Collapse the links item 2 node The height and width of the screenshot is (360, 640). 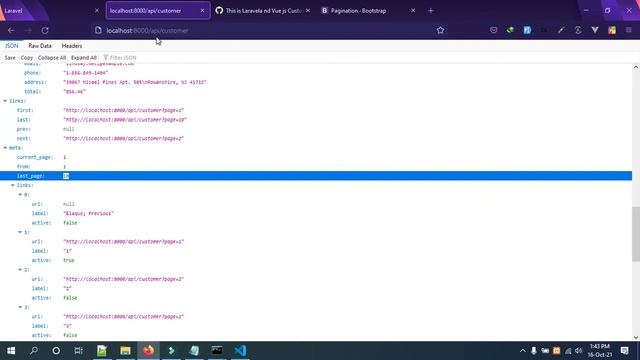20,270
